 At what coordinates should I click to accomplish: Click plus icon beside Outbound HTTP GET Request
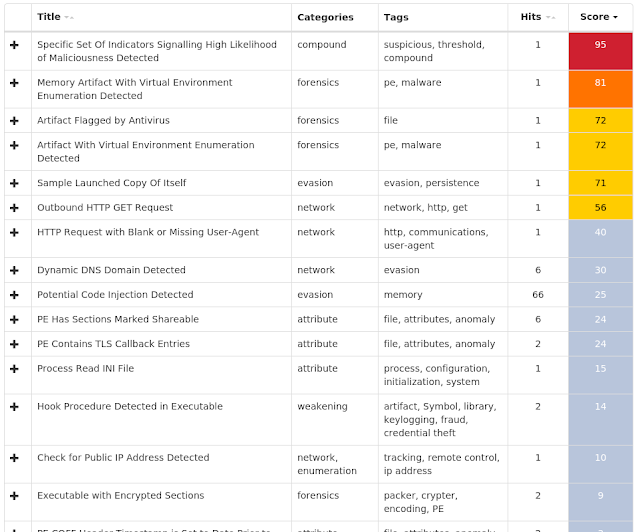tap(14, 208)
